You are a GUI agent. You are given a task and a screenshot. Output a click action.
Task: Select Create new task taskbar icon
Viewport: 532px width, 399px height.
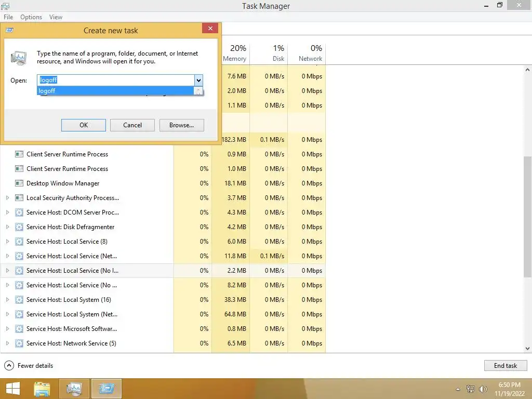point(107,389)
